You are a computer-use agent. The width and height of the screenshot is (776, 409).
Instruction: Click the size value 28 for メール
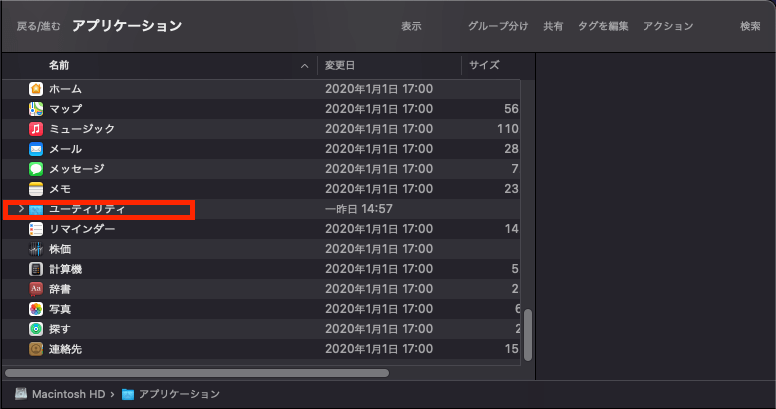(x=511, y=149)
